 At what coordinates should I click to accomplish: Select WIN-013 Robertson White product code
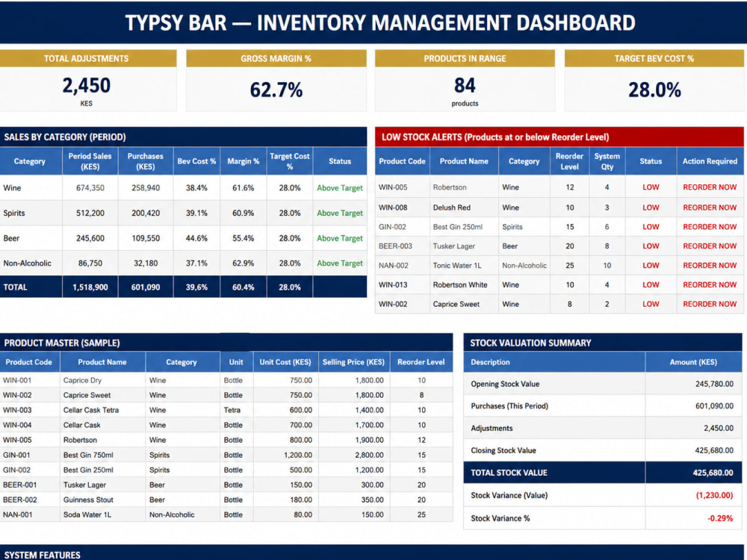[x=393, y=284]
